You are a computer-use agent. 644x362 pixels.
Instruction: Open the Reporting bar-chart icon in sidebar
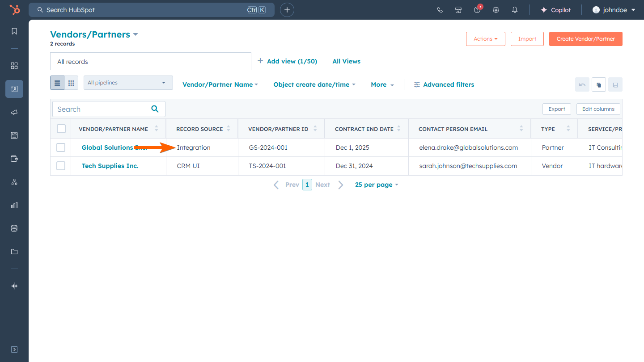[x=14, y=205]
